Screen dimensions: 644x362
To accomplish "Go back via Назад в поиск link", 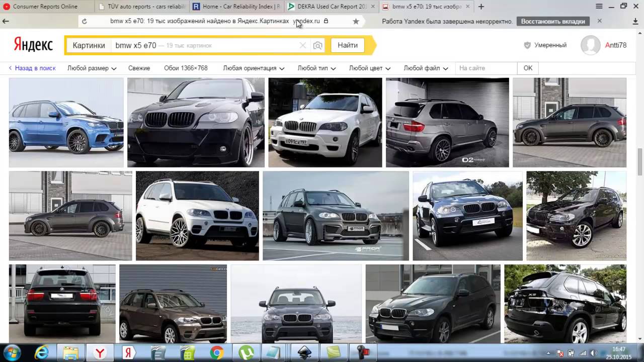I will (32, 68).
